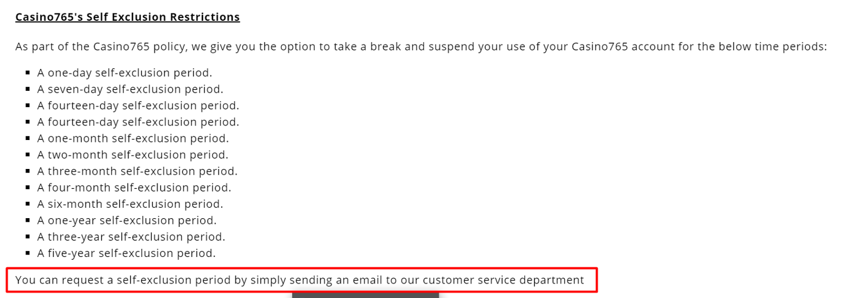Screen dimensions: 868x298
Task: Select the one-day self-exclusion period item
Action: (x=124, y=73)
